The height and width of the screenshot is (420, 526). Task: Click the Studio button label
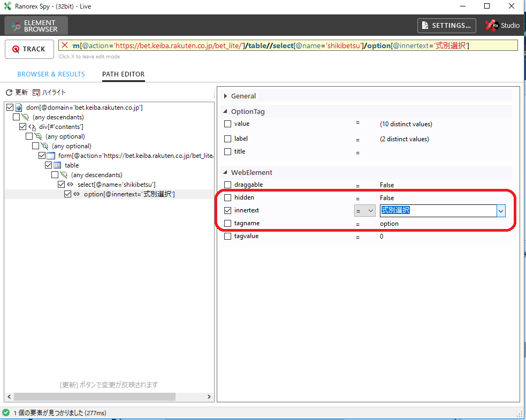pos(510,26)
